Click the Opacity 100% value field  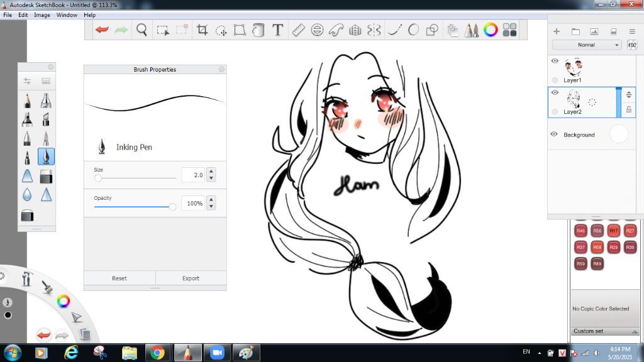(x=193, y=203)
